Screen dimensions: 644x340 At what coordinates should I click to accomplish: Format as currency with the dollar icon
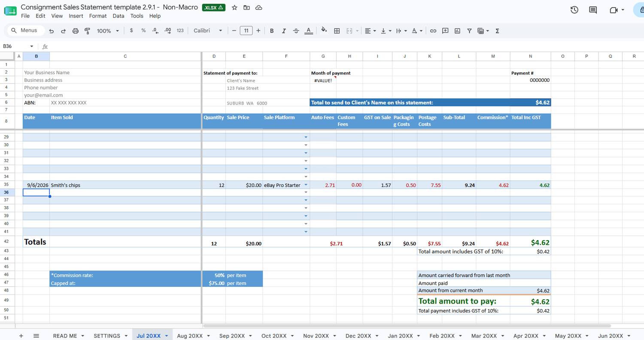131,31
